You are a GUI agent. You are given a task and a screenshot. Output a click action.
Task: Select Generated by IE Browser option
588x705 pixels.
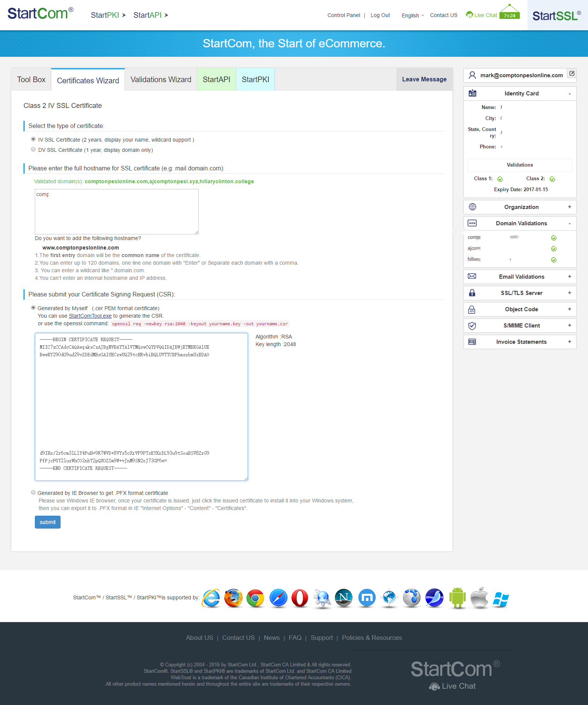tap(33, 493)
